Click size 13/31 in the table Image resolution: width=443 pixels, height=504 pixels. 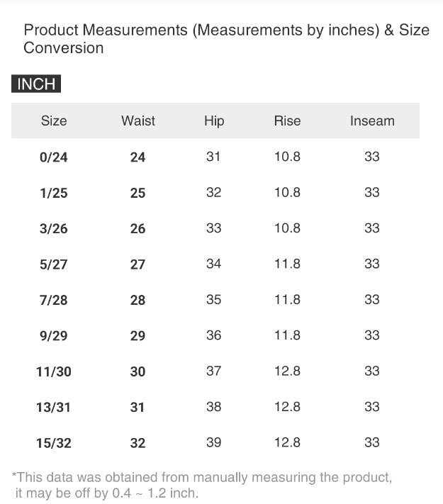click(x=54, y=408)
